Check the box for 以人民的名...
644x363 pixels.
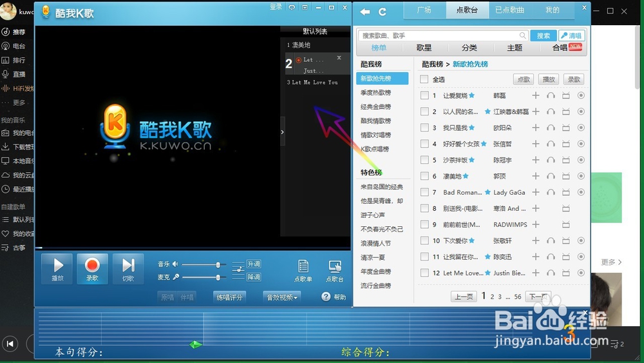(424, 112)
